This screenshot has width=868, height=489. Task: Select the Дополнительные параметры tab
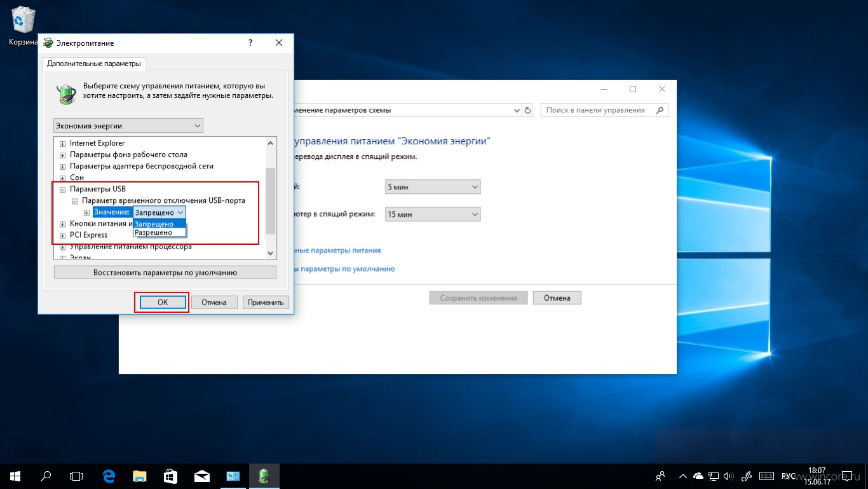click(x=94, y=64)
